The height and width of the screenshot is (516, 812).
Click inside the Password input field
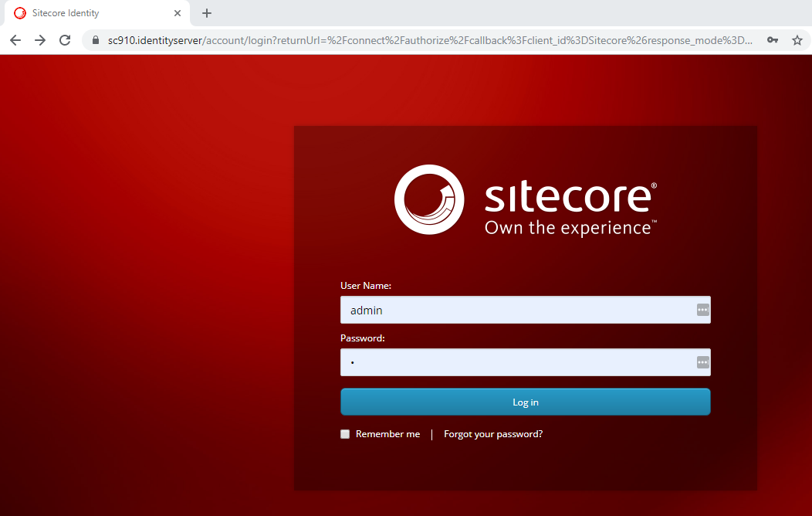pyautogui.click(x=525, y=362)
